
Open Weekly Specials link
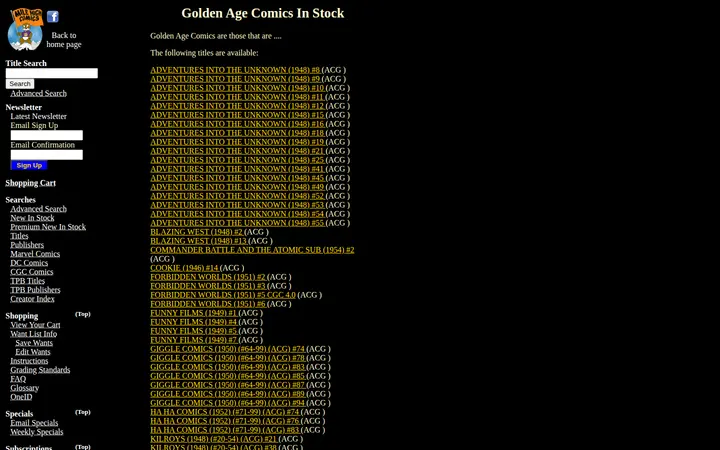(x=37, y=432)
